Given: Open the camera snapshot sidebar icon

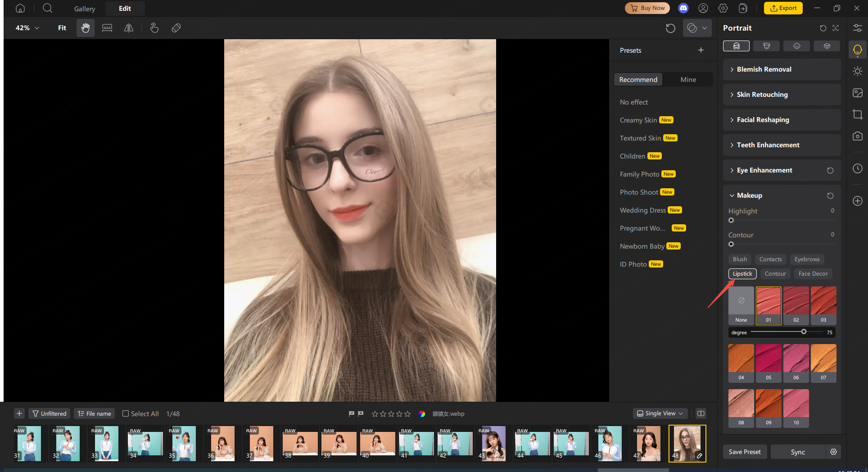Looking at the screenshot, I should [x=858, y=136].
